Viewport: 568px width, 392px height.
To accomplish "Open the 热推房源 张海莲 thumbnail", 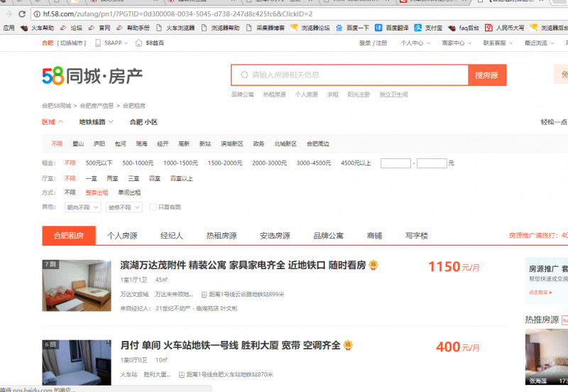I will point(547,357).
